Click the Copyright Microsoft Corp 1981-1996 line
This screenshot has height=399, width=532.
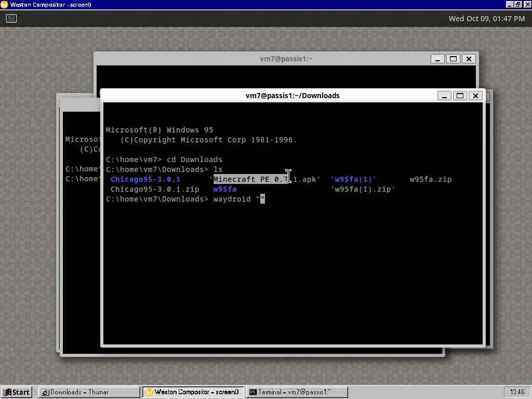tap(208, 140)
